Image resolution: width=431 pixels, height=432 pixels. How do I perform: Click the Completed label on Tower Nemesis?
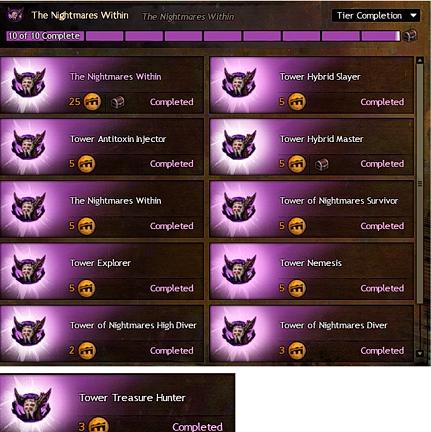[382, 288]
